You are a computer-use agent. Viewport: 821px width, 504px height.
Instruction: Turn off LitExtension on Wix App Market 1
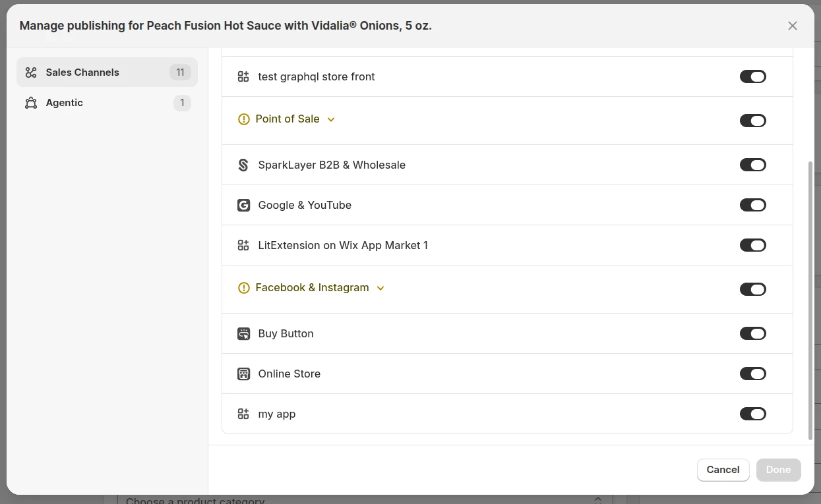pos(752,245)
